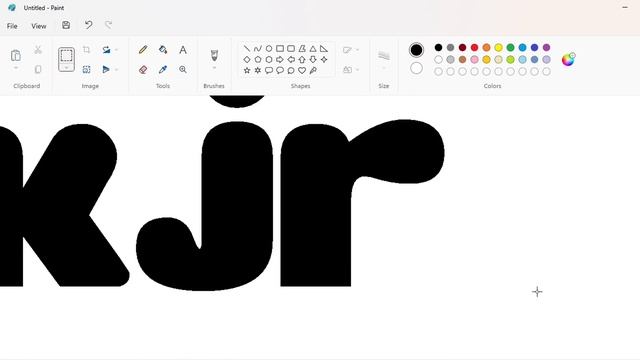
Task: Click the first empty custom color slot
Action: (x=438, y=71)
